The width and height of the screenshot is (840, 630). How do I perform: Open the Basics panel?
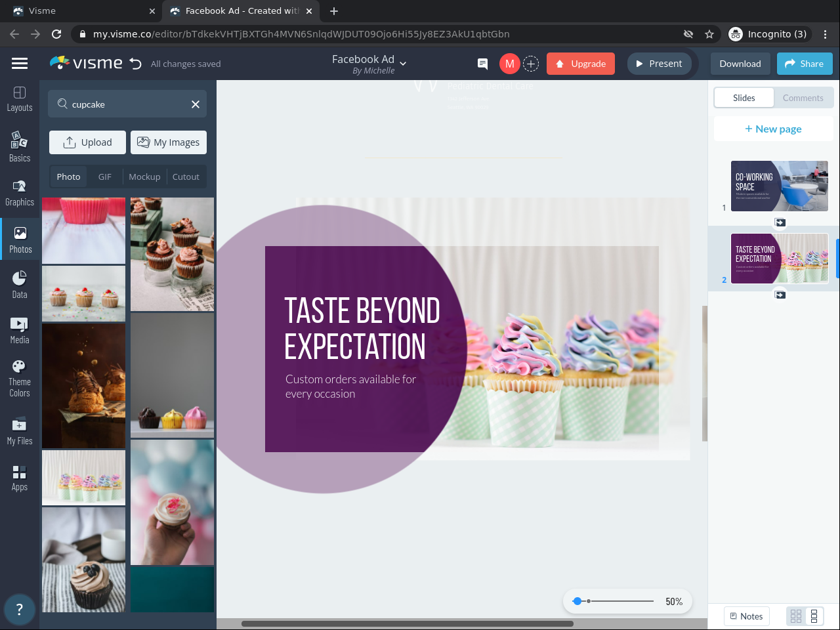tap(20, 146)
